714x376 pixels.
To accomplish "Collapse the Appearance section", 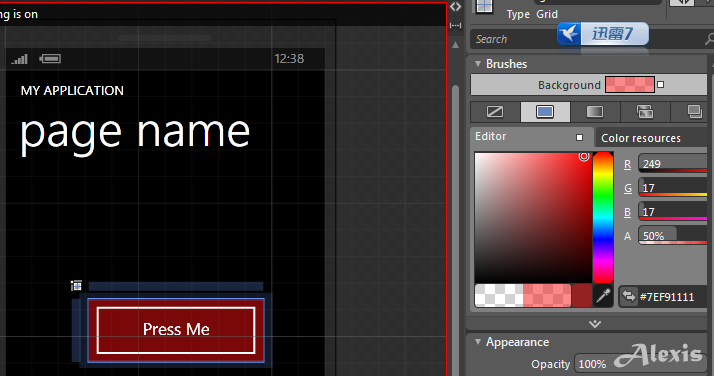I will [478, 342].
